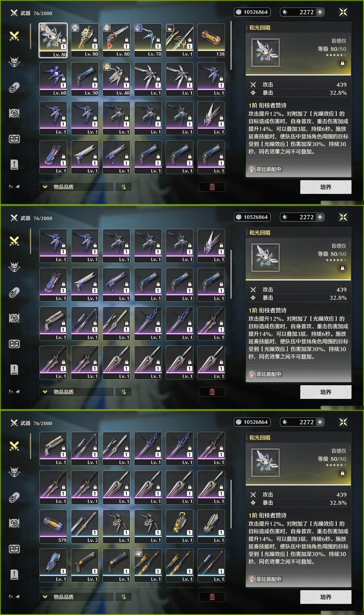The image size is (364, 615).
Task: Click red trash discard button in bottom screenshot
Action: point(212,597)
